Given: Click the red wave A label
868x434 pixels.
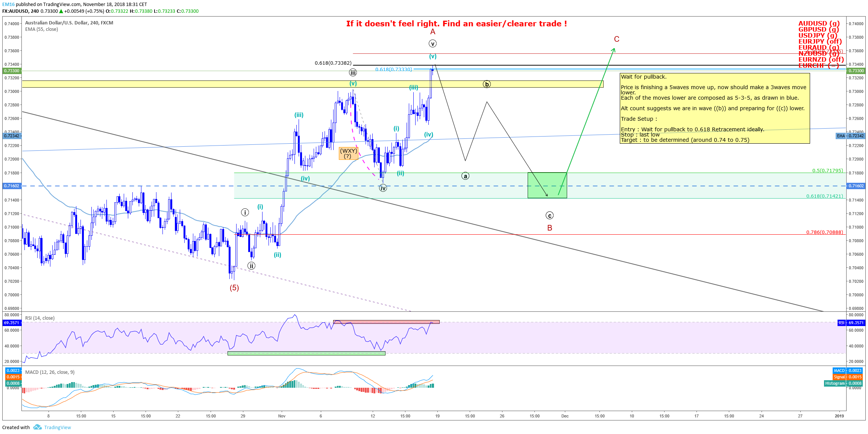Looking at the screenshot, I should [x=433, y=32].
